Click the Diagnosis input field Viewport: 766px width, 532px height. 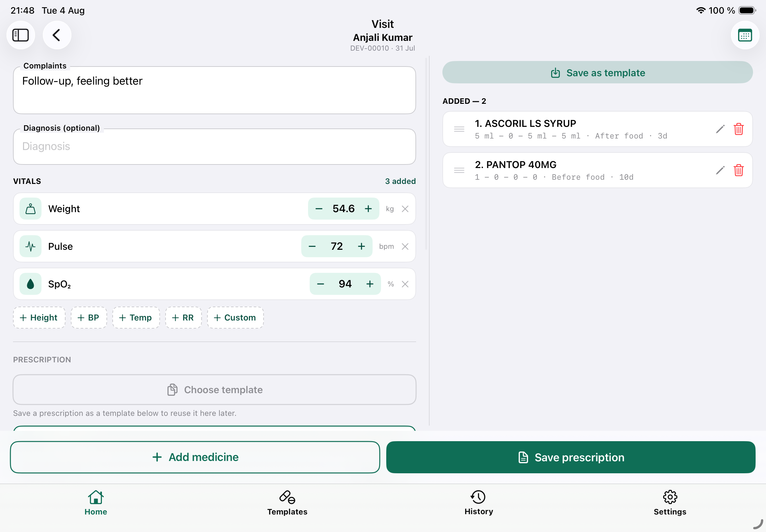coord(215,147)
